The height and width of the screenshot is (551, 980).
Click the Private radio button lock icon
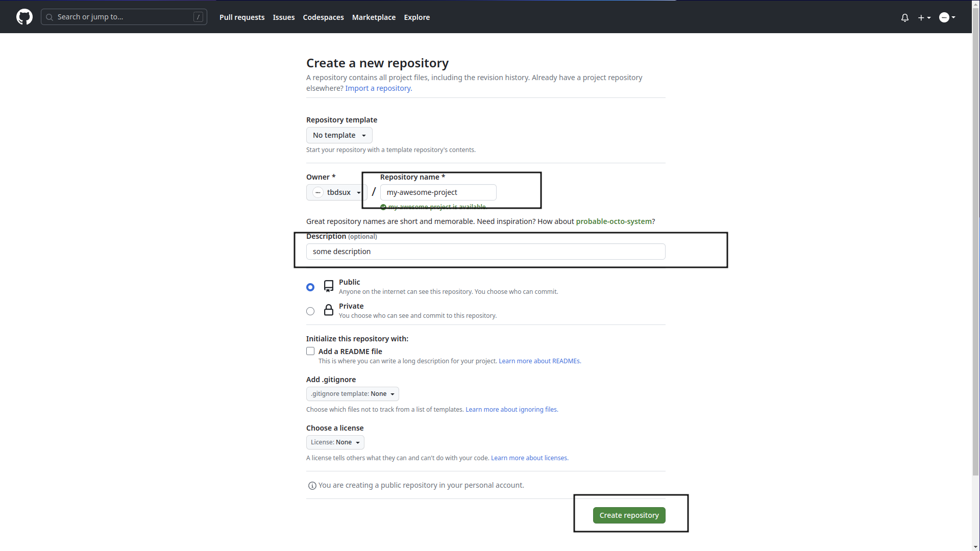tap(328, 310)
